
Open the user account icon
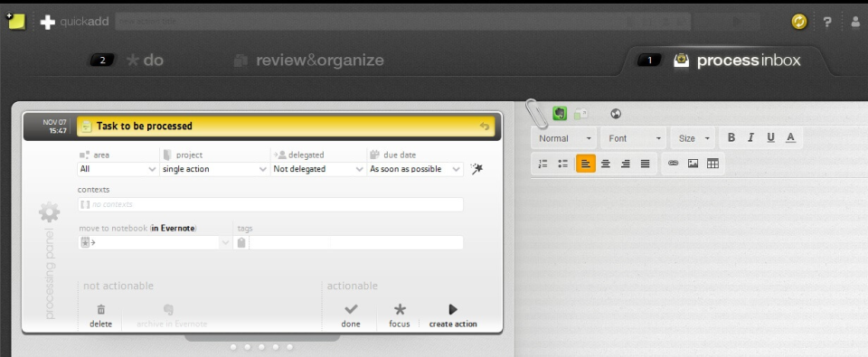(x=856, y=22)
